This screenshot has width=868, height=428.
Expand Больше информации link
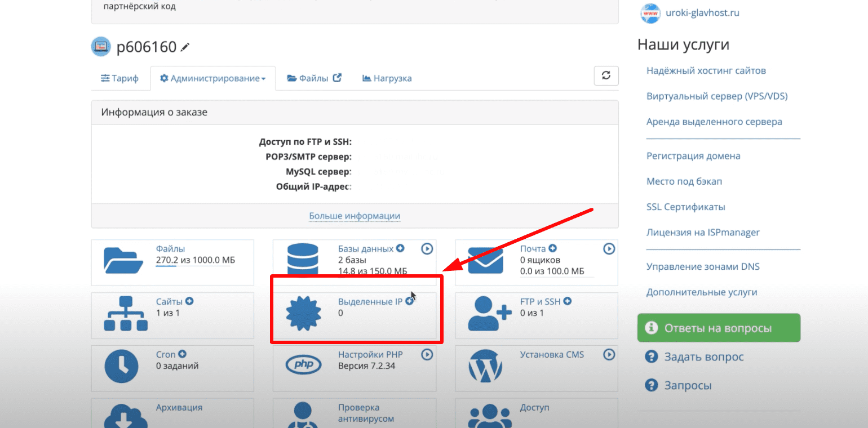(x=355, y=216)
